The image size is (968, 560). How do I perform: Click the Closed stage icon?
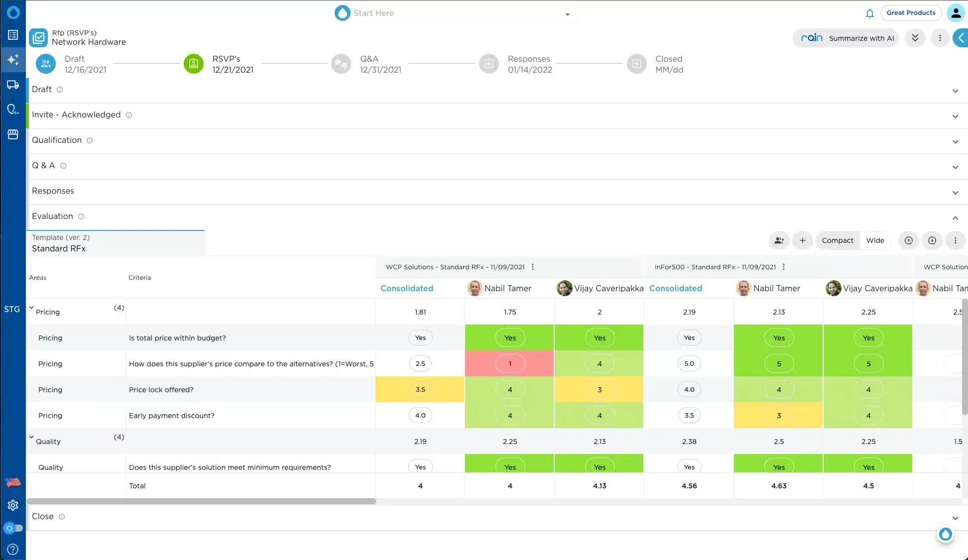(x=636, y=64)
